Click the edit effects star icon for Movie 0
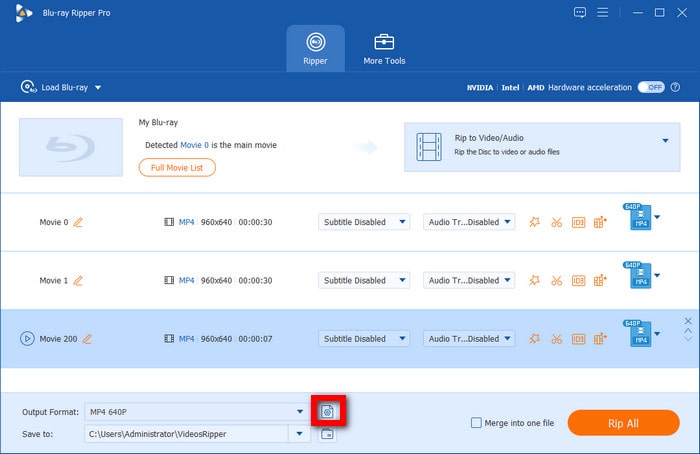The width and height of the screenshot is (700, 454). coord(535,222)
